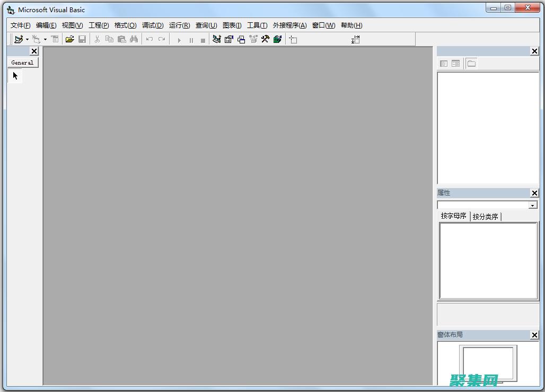Open the Properties Window toolbar icon
Image resolution: width=545 pixels, height=392 pixels.
229,39
